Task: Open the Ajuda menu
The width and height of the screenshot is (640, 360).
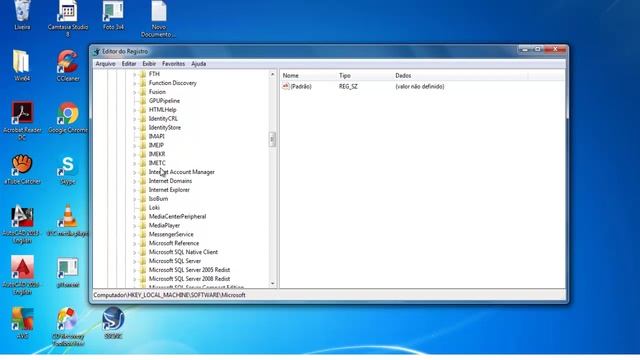Action: [198, 64]
